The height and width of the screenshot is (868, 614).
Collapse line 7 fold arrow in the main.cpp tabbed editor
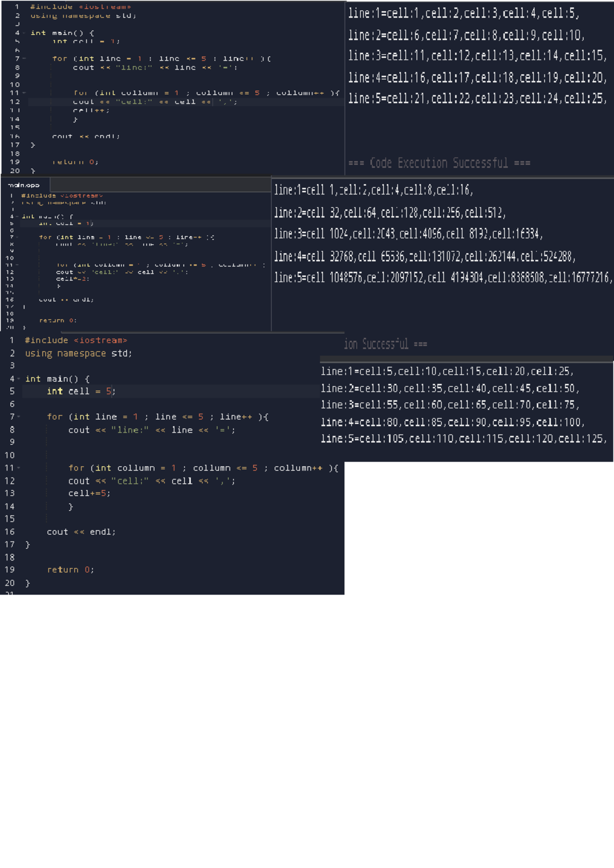pos(17,237)
